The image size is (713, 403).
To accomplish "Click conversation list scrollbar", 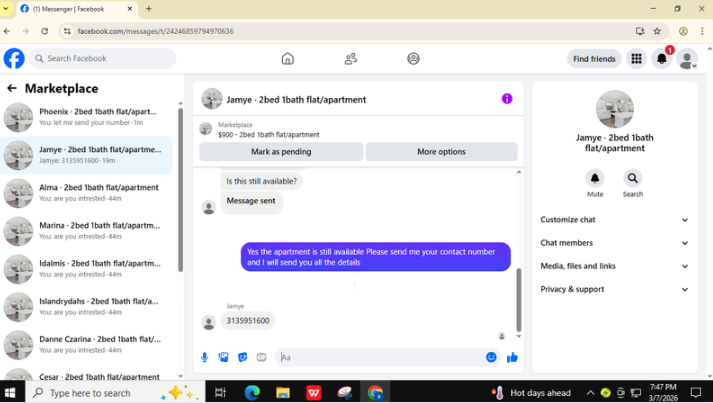I will point(181,190).
